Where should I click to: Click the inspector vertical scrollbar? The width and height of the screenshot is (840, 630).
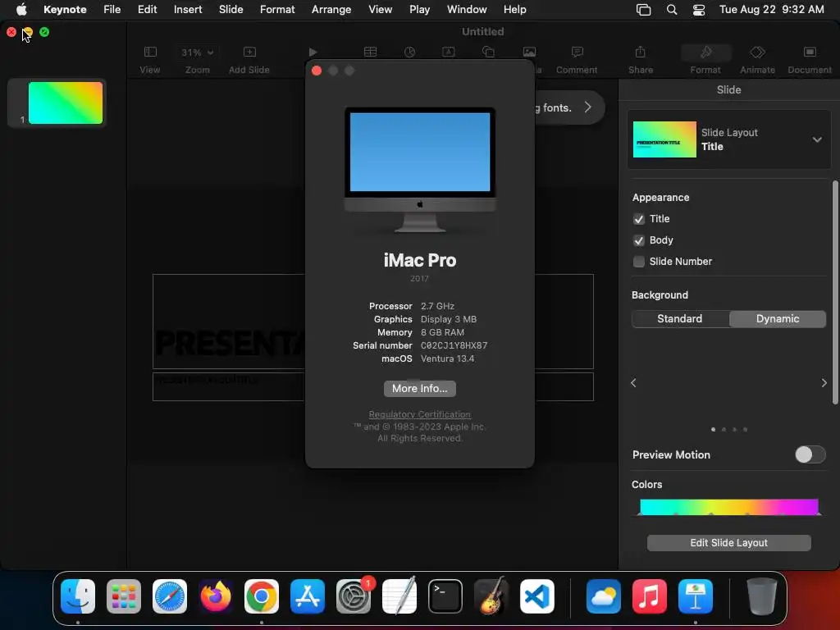tap(834, 293)
